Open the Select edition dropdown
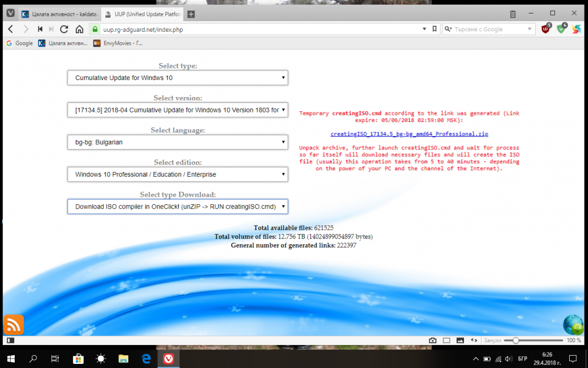 tap(178, 174)
